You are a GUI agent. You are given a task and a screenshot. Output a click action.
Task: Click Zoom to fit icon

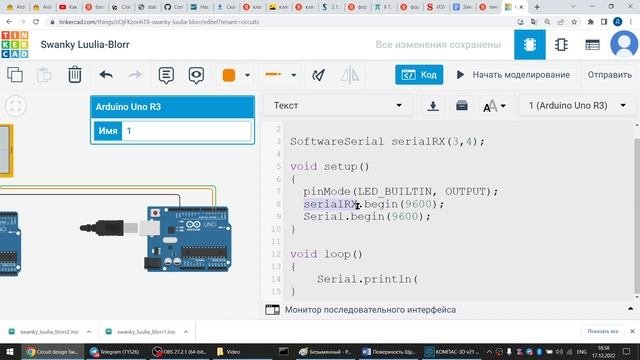[16, 106]
